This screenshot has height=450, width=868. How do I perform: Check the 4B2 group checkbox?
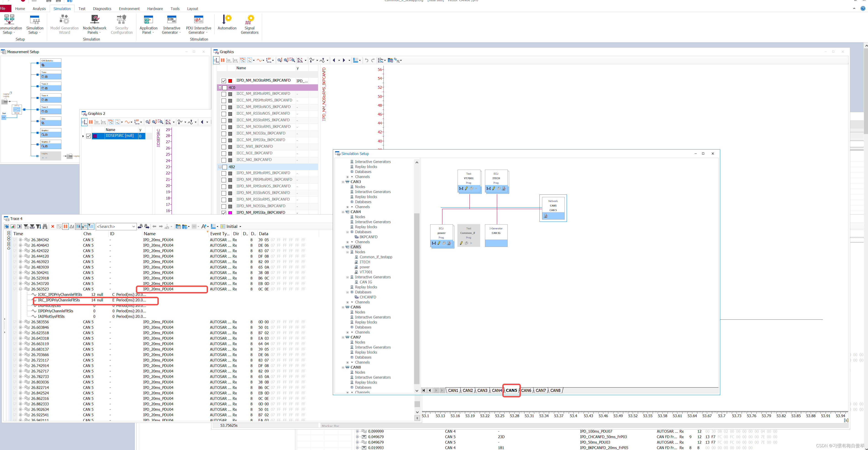225,167
